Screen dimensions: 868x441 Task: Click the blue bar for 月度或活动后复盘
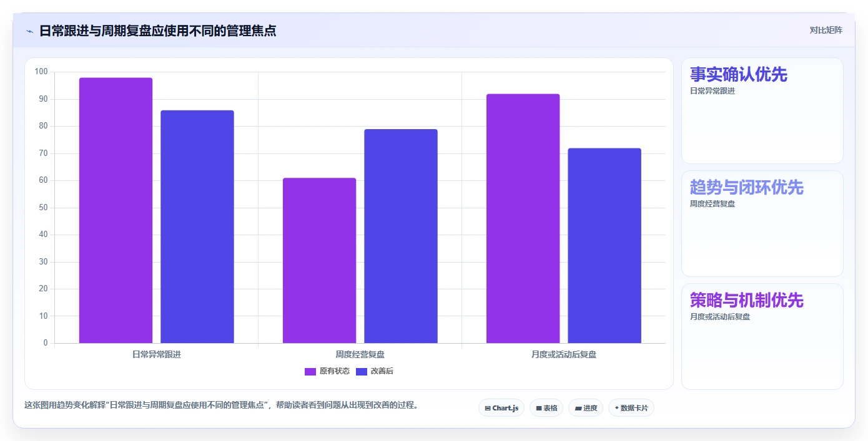(x=604, y=246)
